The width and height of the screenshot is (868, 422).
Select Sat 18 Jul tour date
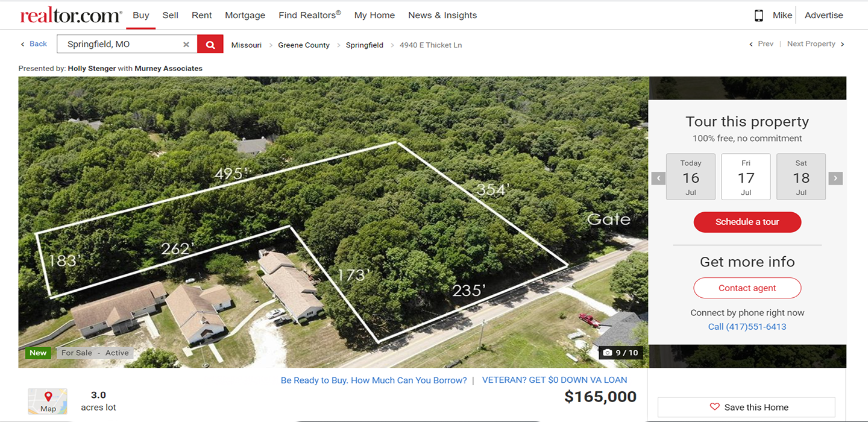click(x=801, y=177)
